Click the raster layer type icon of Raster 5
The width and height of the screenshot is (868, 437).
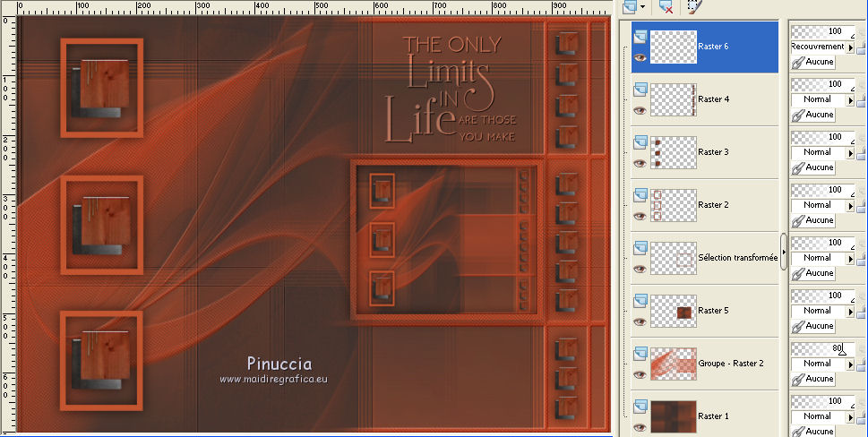(640, 301)
